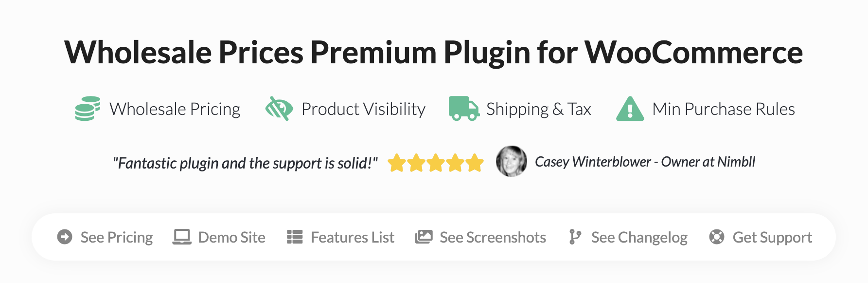Click the images icon beside See Screenshots
Image resolution: width=868 pixels, height=283 pixels.
(424, 237)
